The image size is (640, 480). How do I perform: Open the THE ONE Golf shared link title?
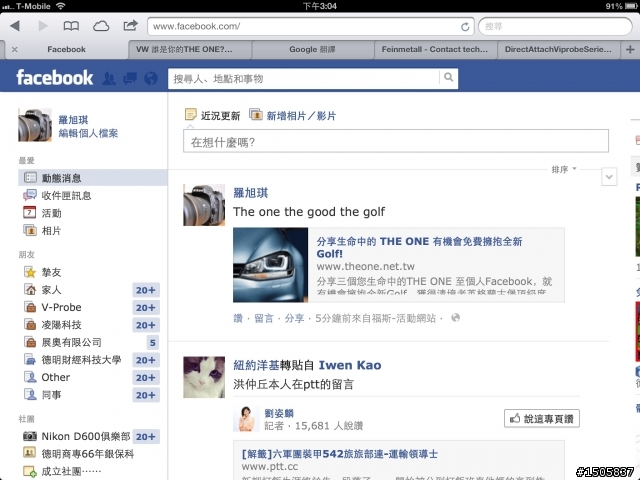point(419,247)
